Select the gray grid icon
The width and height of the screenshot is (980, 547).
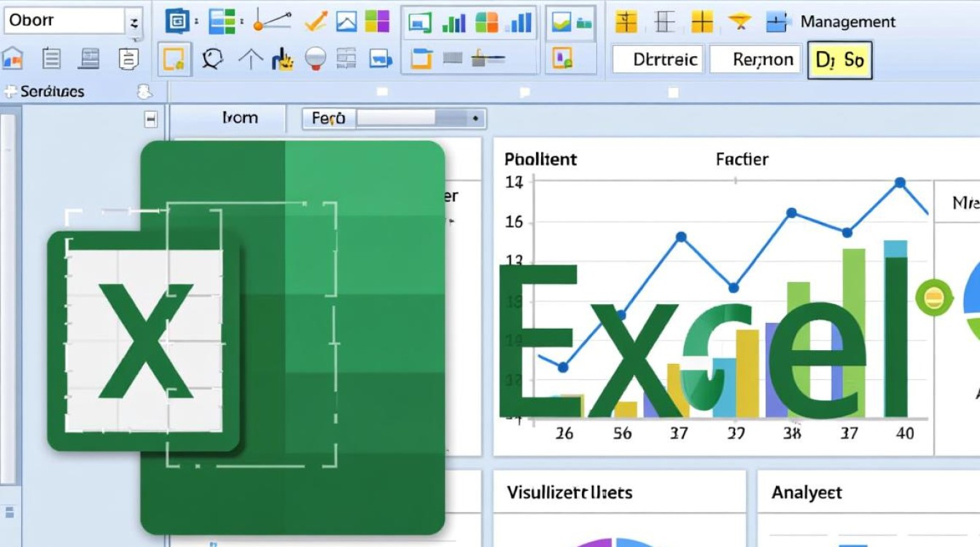pyautogui.click(x=664, y=22)
